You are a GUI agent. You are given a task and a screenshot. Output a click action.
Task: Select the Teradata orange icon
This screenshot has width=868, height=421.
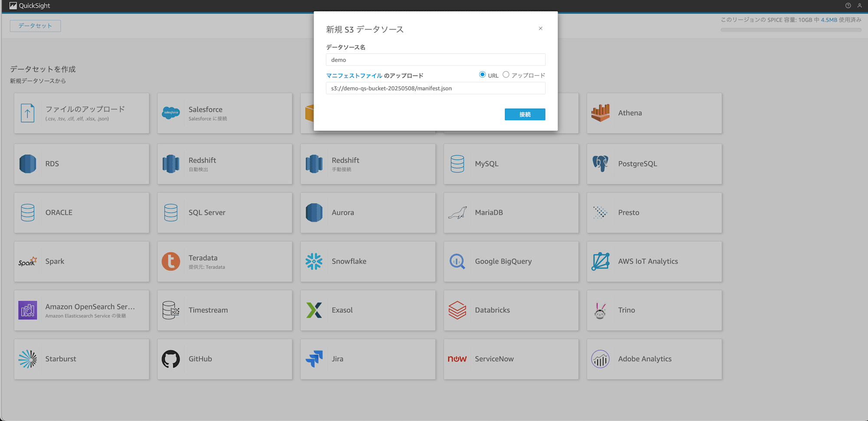click(x=171, y=261)
